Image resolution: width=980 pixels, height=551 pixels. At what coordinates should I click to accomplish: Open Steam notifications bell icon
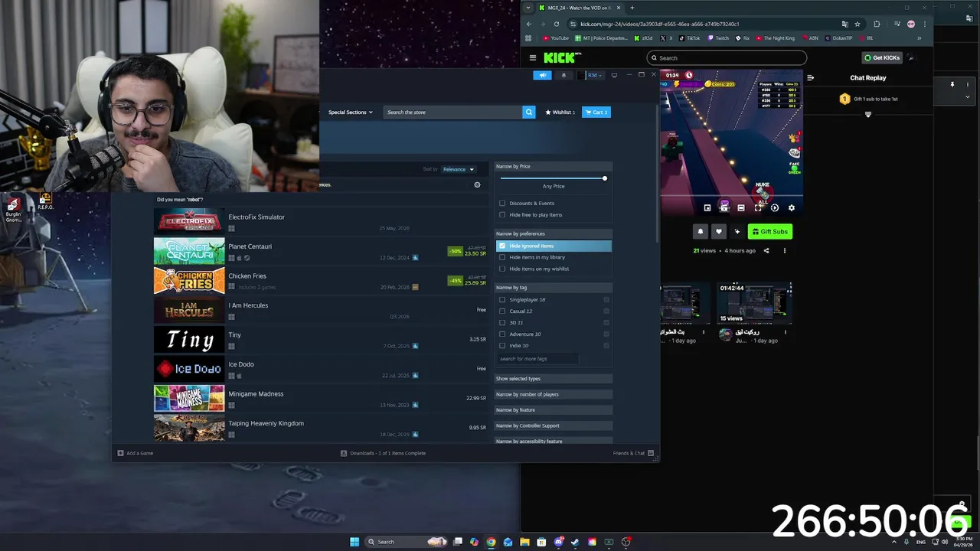563,75
